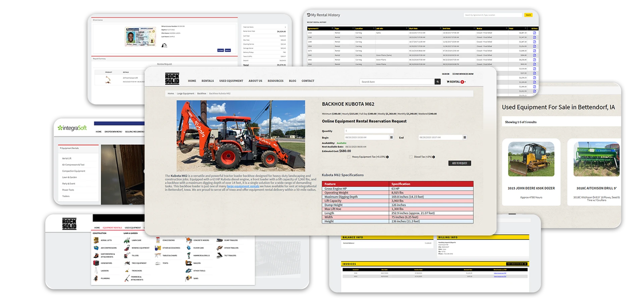Click the Large Equipment breadcrumb link
The width and height of the screenshot is (644, 302).
coord(185,94)
